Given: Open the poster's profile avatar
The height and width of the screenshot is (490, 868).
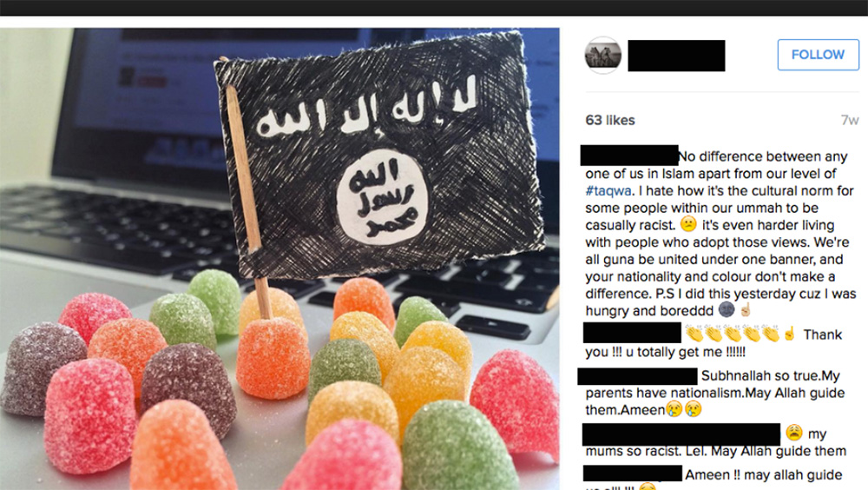Looking at the screenshot, I should tap(603, 55).
